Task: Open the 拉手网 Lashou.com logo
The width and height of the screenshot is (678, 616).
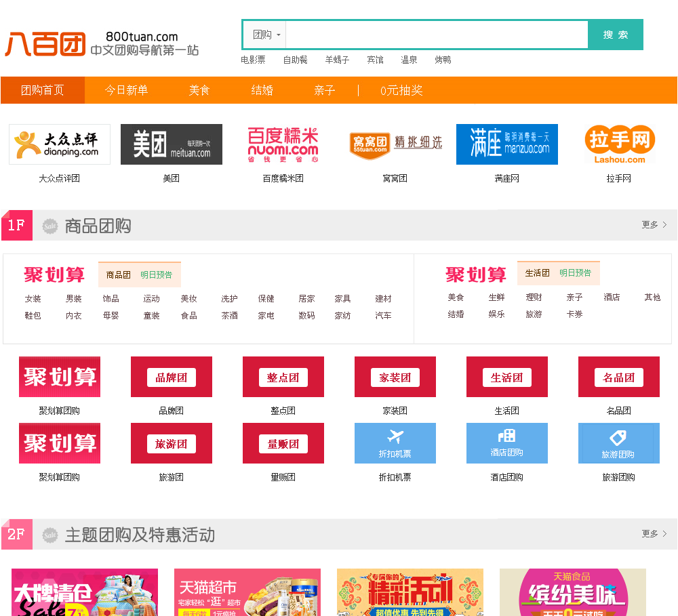Action: point(619,144)
